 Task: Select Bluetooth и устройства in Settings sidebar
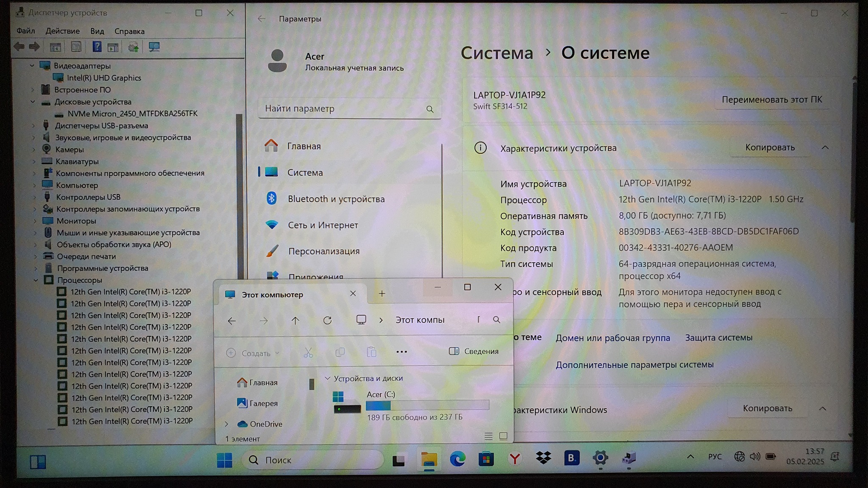pyautogui.click(x=336, y=199)
